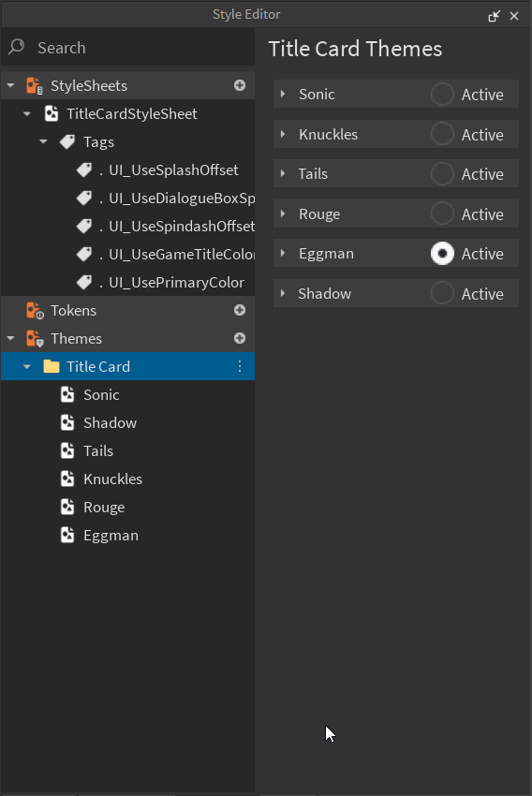Add a new token with plus icon
The height and width of the screenshot is (796, 532).
[240, 310]
